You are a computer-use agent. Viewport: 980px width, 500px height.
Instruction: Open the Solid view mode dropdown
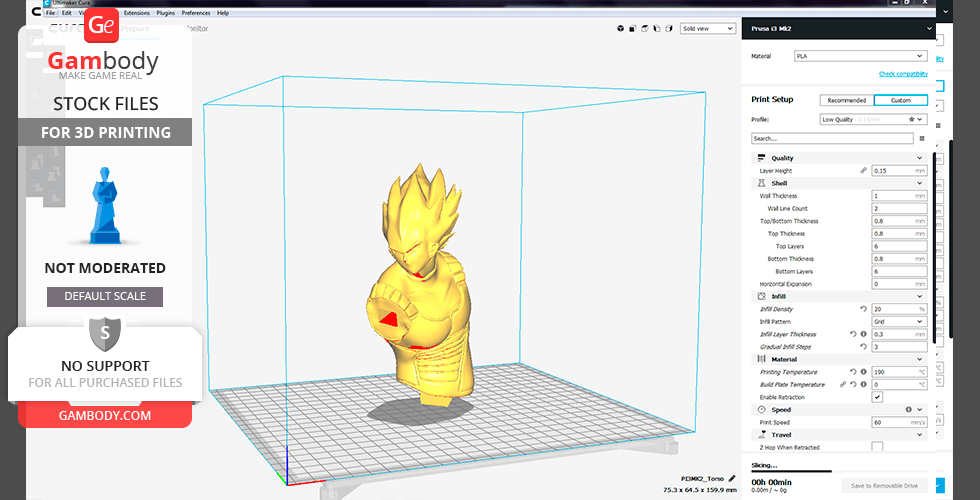(707, 29)
